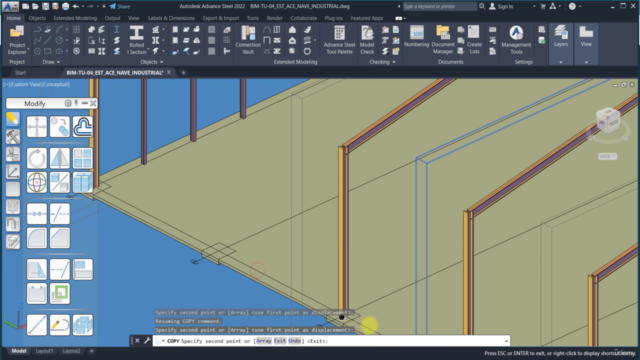Open the Quick Access Toolbar customize dropdown
The height and width of the screenshot is (360, 640).
104,7
